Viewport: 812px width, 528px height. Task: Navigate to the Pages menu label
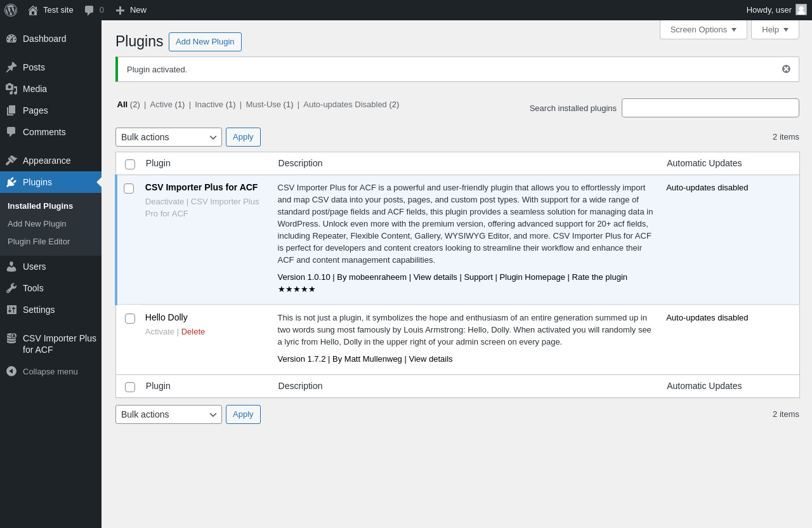pos(36,110)
